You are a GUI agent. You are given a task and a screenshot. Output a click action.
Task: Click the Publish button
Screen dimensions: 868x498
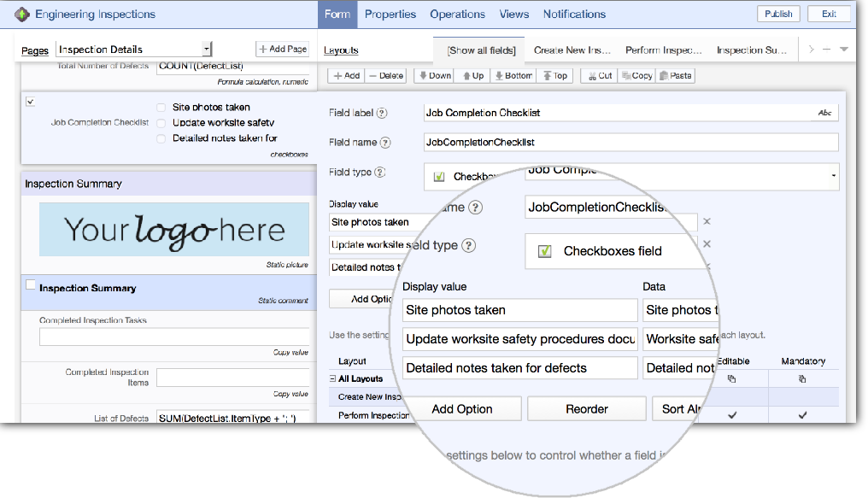tap(778, 14)
